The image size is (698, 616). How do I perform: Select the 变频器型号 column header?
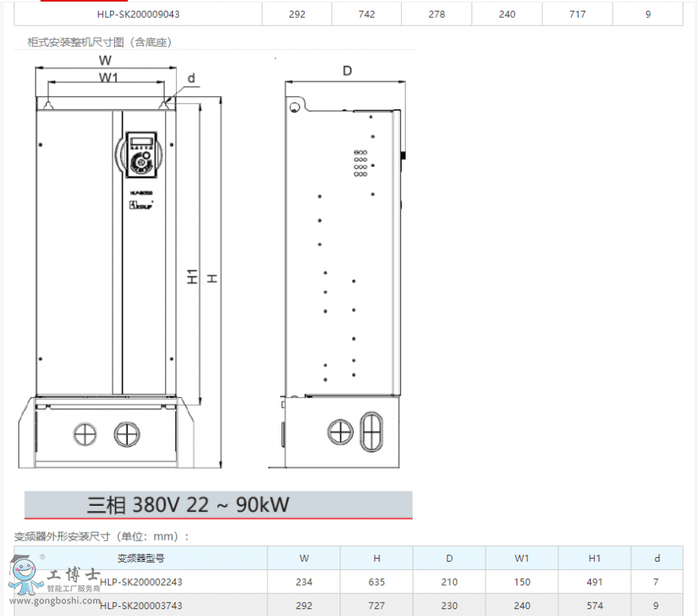coord(140,558)
